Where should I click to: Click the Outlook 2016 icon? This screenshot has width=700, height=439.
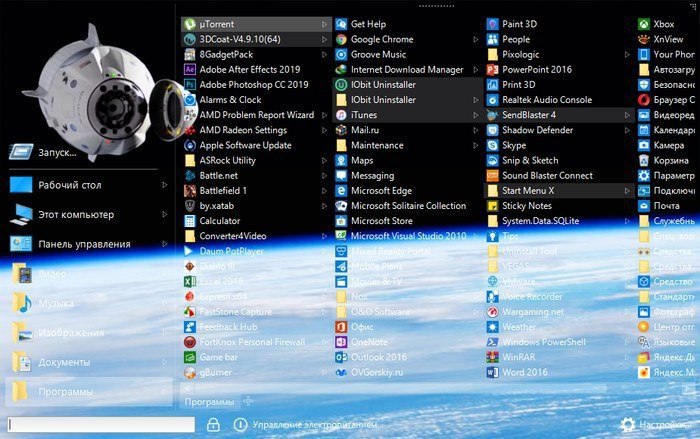coord(341,357)
